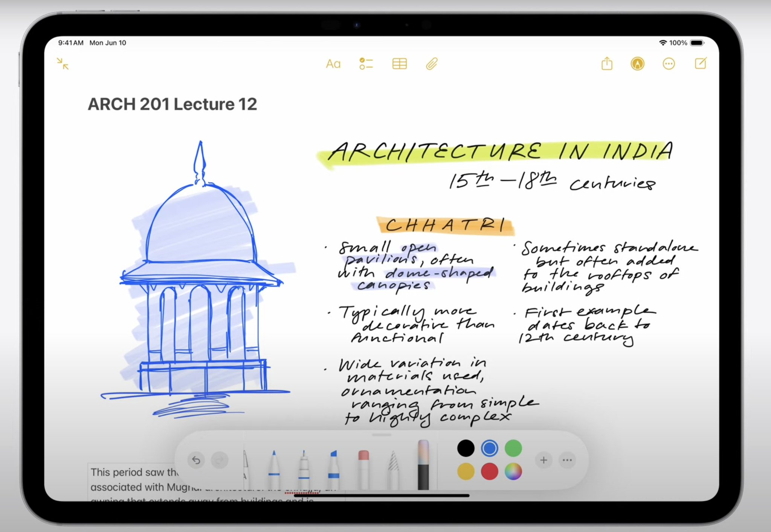Open the attachment paperclip menu
Screen dimensions: 771x532
pyautogui.click(x=432, y=64)
